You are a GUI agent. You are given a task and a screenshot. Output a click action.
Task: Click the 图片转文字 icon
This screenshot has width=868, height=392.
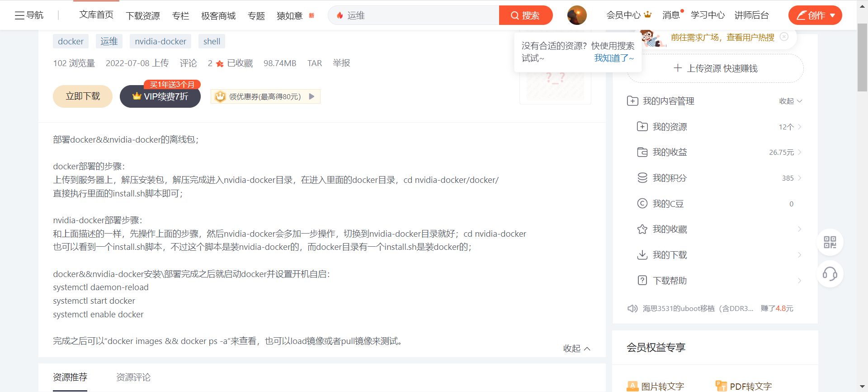click(x=632, y=386)
